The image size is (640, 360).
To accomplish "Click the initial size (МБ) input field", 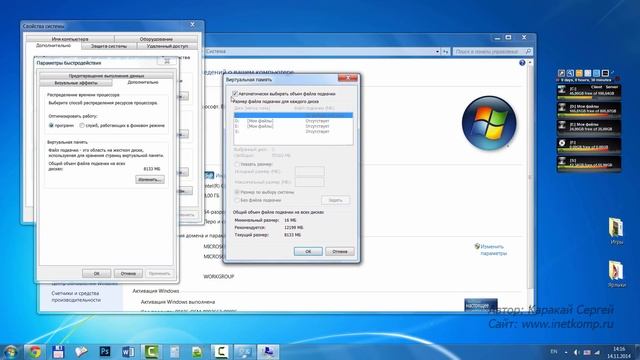I will tap(309, 171).
